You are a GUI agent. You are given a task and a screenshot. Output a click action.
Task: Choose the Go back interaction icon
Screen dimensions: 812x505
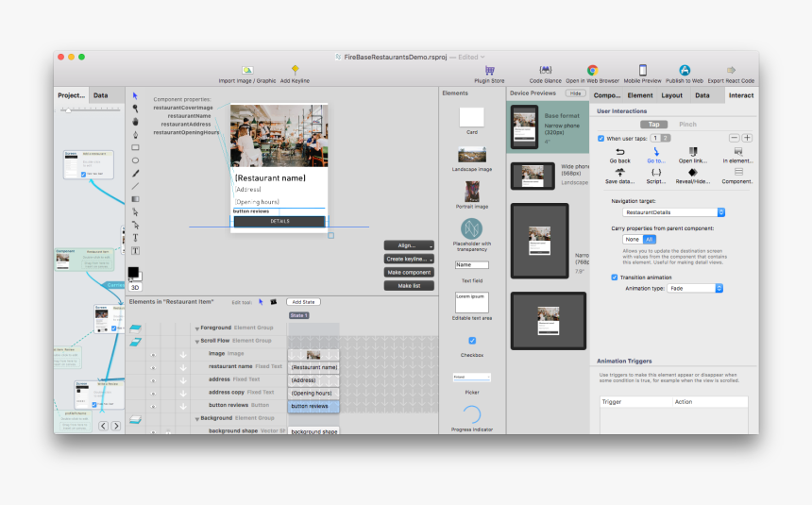click(x=619, y=152)
